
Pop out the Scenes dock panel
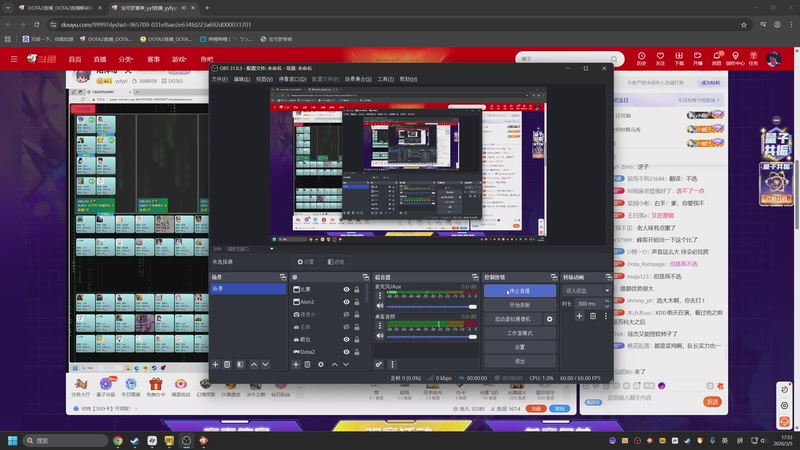[x=283, y=277]
